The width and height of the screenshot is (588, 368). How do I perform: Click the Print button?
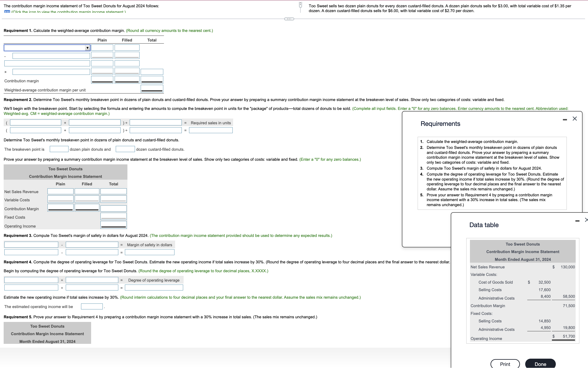coord(505,364)
